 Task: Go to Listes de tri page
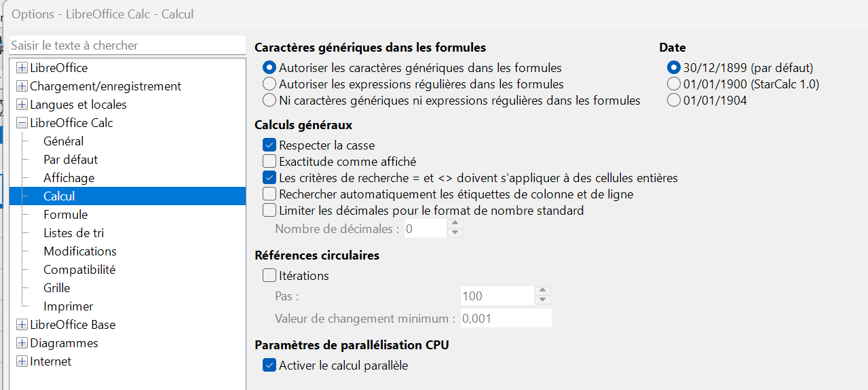pos(74,233)
